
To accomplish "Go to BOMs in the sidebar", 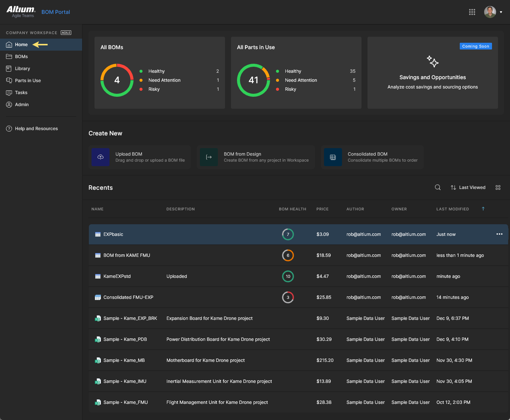I will point(21,57).
